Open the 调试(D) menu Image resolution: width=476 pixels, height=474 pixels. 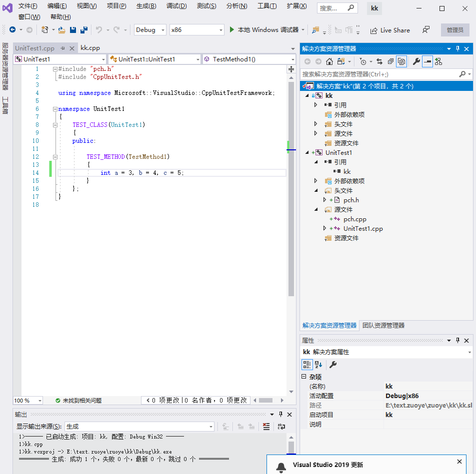point(176,6)
